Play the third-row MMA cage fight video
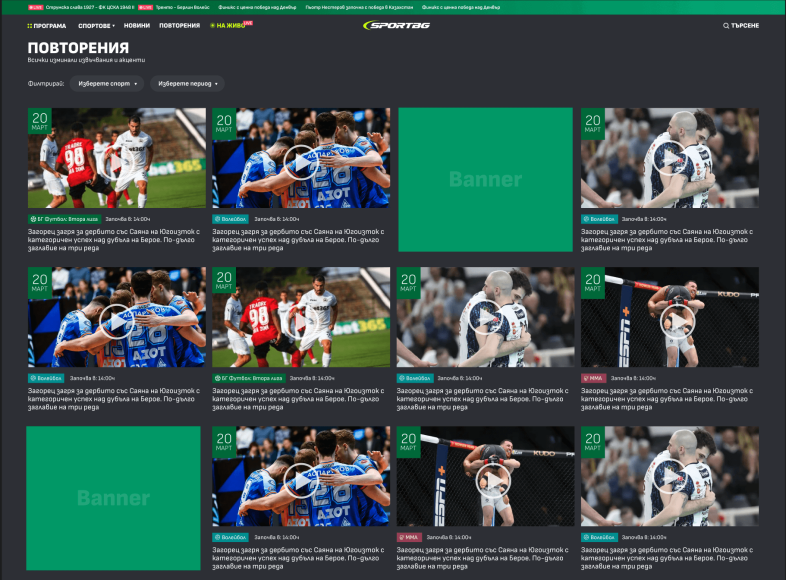 pyautogui.click(x=493, y=480)
